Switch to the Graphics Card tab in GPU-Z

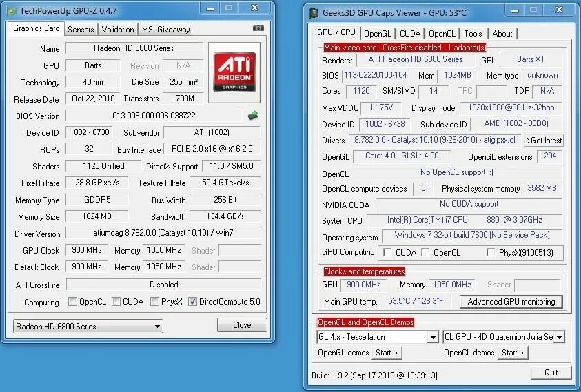tap(36, 28)
